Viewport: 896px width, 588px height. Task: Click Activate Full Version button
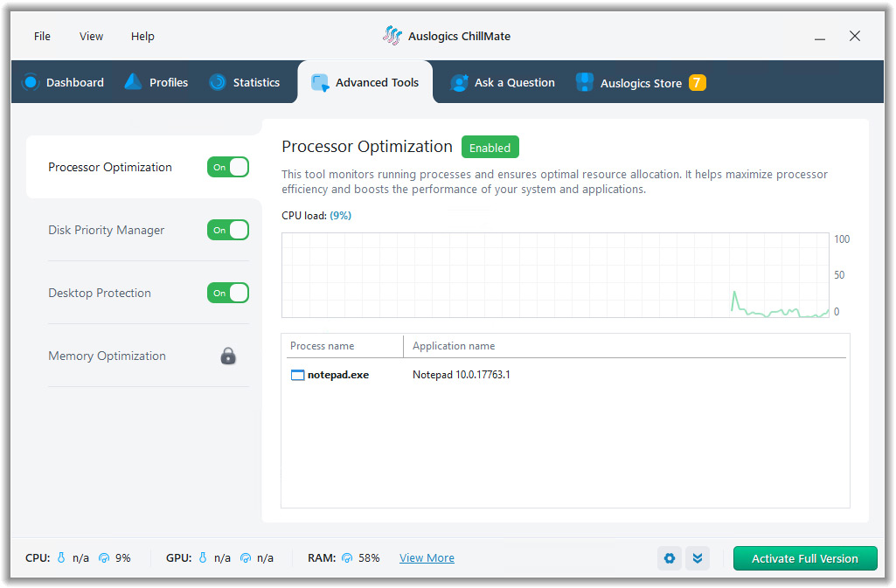click(x=805, y=558)
